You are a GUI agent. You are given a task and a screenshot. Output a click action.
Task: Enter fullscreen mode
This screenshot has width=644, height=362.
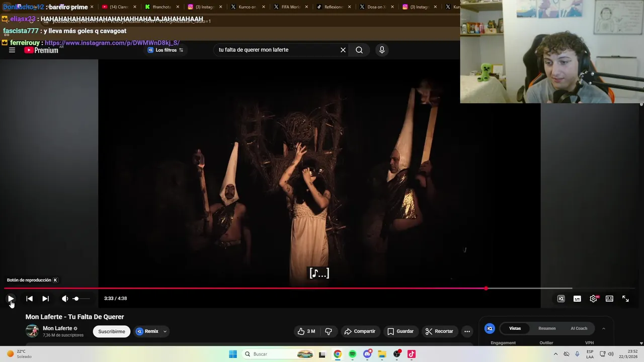click(625, 299)
